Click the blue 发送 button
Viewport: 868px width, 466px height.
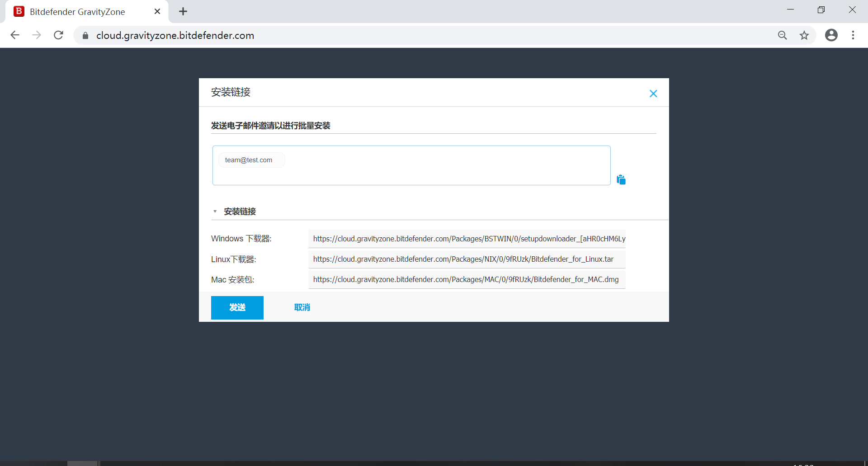237,308
